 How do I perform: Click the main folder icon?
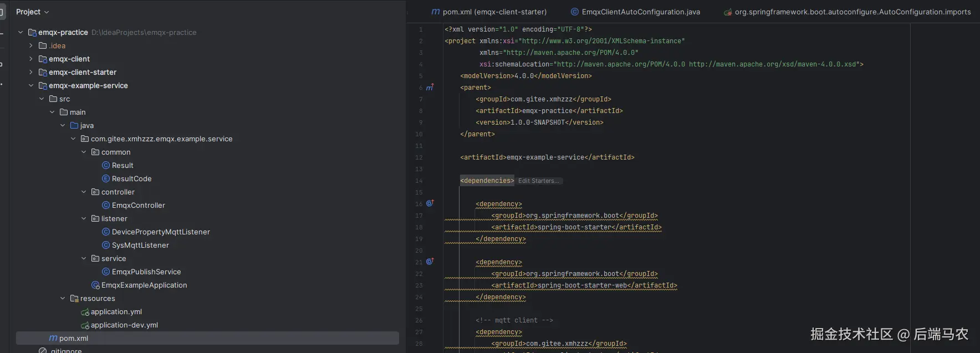(x=64, y=112)
